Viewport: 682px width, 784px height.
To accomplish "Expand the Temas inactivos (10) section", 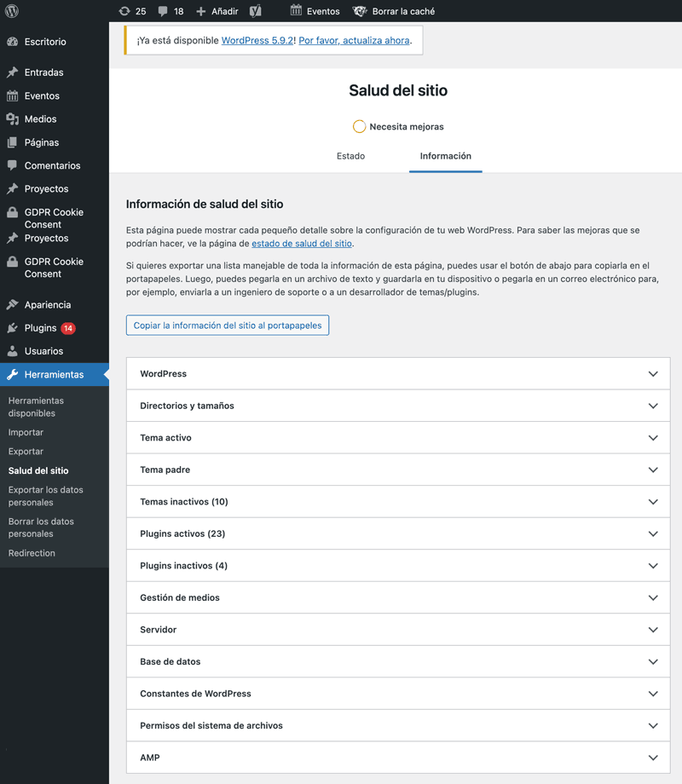I will click(398, 501).
